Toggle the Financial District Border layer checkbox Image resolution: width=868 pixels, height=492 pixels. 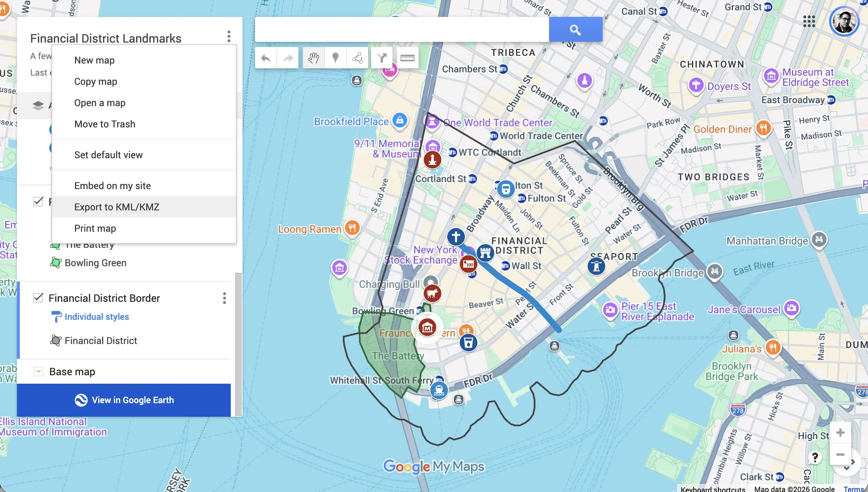tap(38, 298)
